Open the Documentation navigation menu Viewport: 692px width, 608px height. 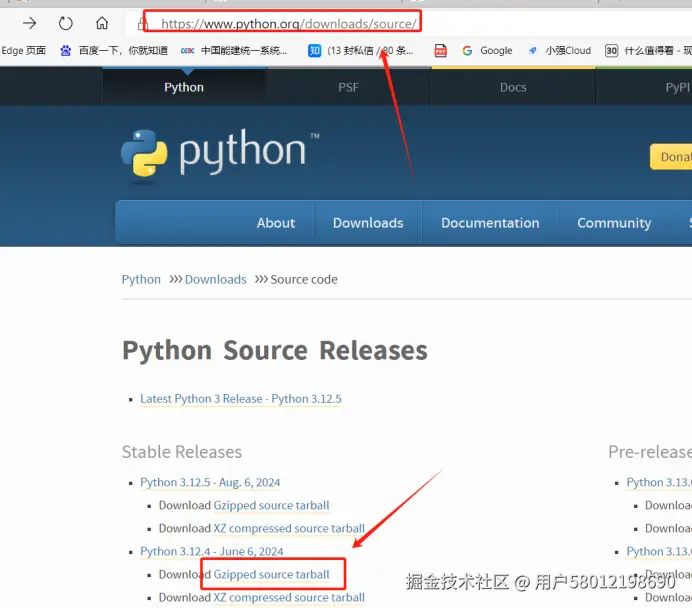click(490, 223)
